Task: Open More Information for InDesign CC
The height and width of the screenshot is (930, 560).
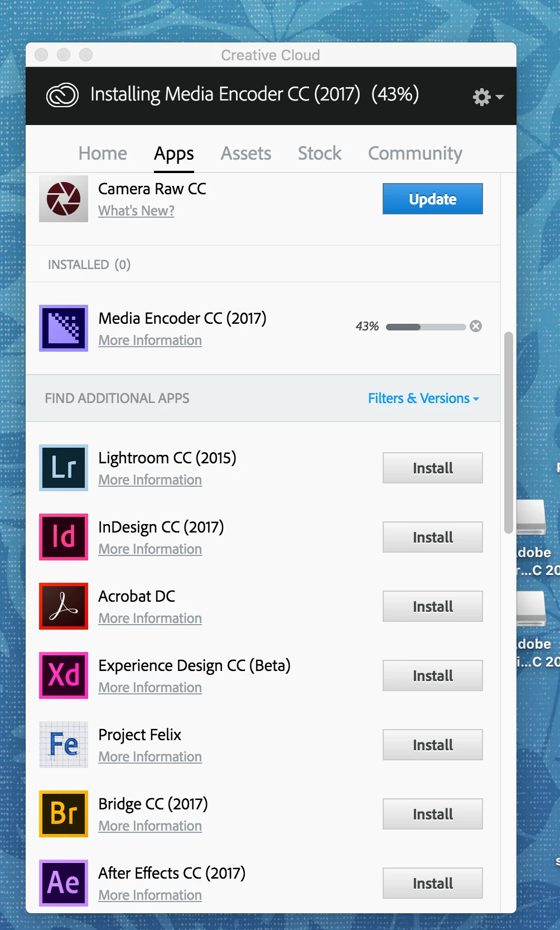Action: [x=150, y=549]
